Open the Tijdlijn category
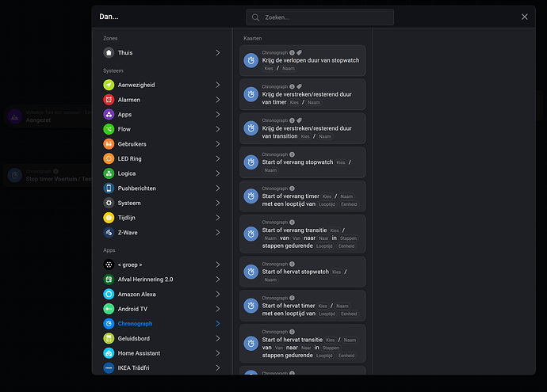 pyautogui.click(x=162, y=218)
